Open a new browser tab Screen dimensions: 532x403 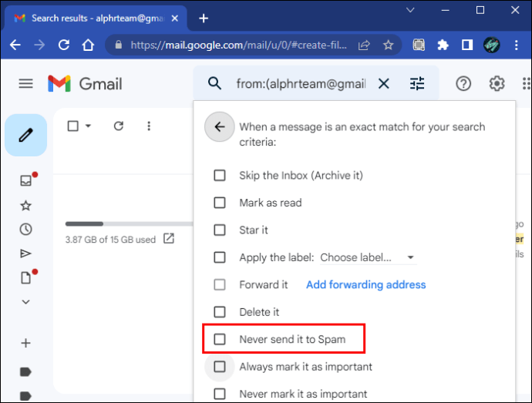[204, 18]
